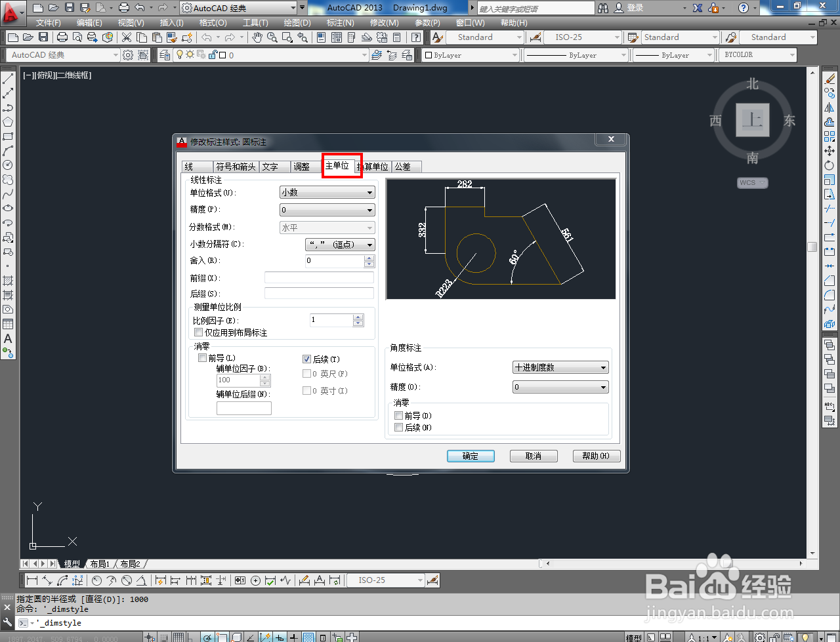
Task: Open angular 精度(O) dropdown
Action: (x=560, y=387)
